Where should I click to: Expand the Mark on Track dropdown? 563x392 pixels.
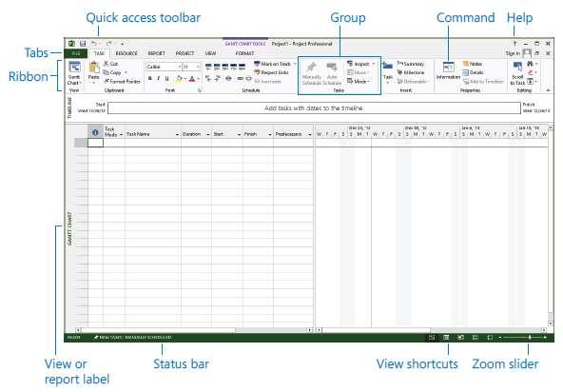tap(295, 64)
